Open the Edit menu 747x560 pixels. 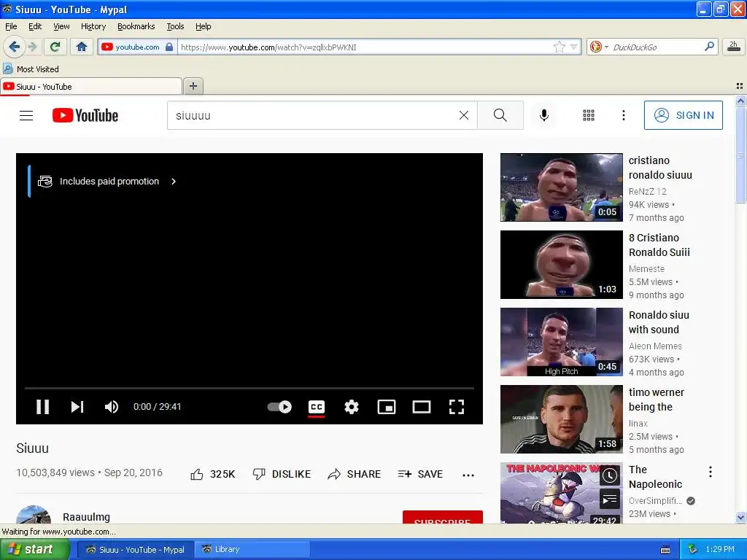(x=35, y=26)
